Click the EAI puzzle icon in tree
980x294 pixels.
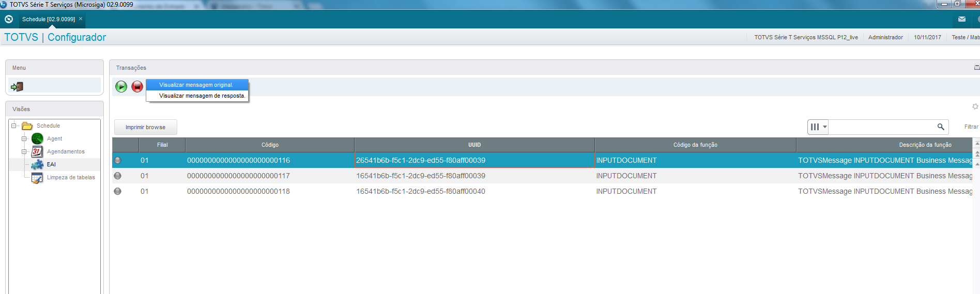point(37,164)
